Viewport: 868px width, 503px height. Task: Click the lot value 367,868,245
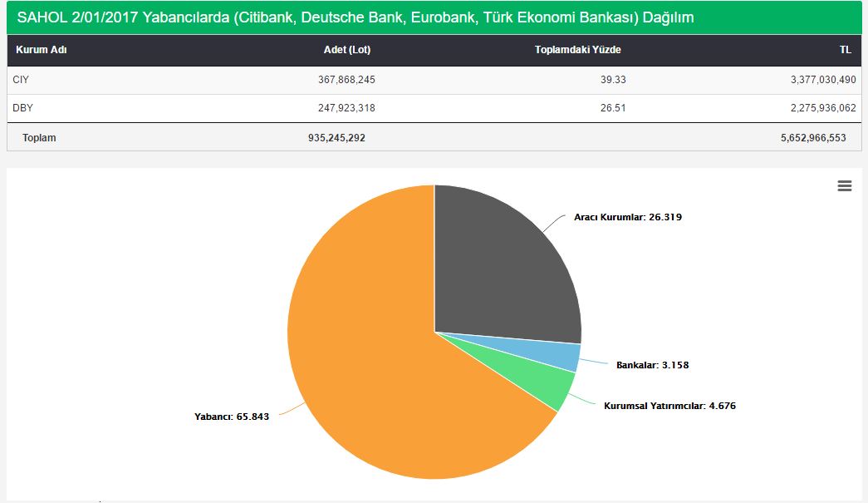(x=346, y=80)
